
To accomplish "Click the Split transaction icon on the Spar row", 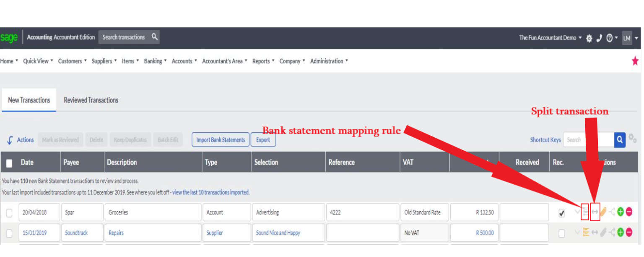I will click(x=595, y=212).
